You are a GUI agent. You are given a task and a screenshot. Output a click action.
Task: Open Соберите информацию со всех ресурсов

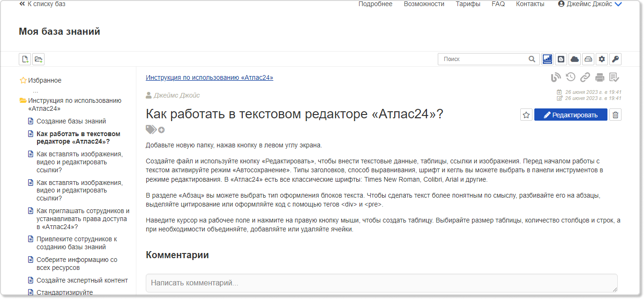click(77, 264)
